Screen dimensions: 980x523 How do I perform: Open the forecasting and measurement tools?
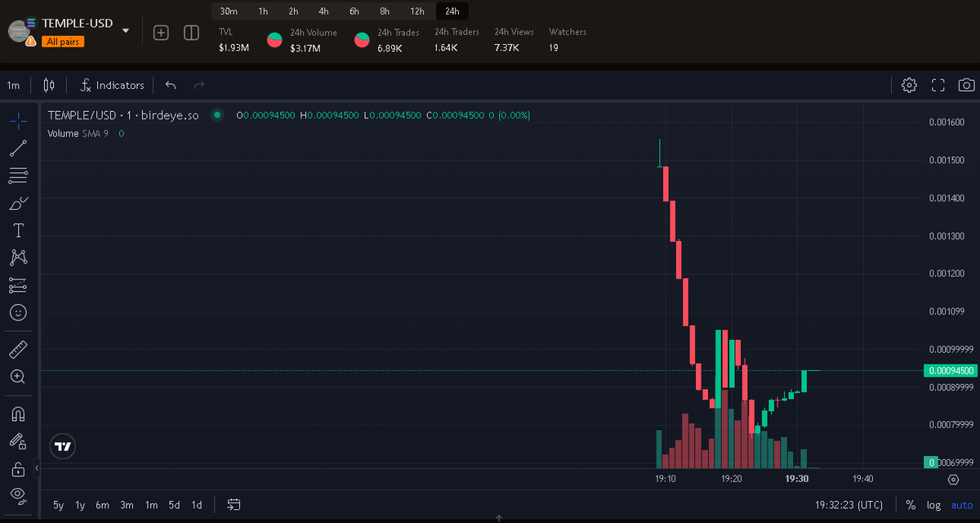tap(18, 285)
